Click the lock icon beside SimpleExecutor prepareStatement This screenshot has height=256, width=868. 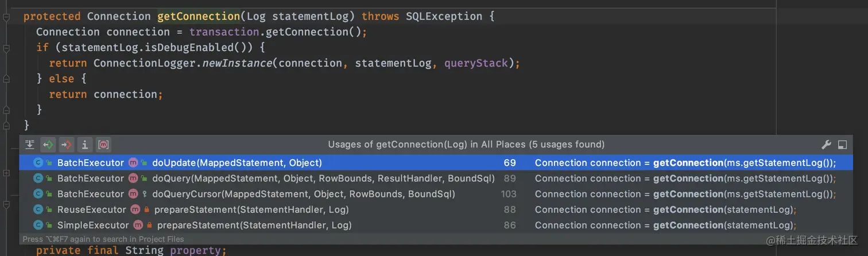click(x=149, y=226)
